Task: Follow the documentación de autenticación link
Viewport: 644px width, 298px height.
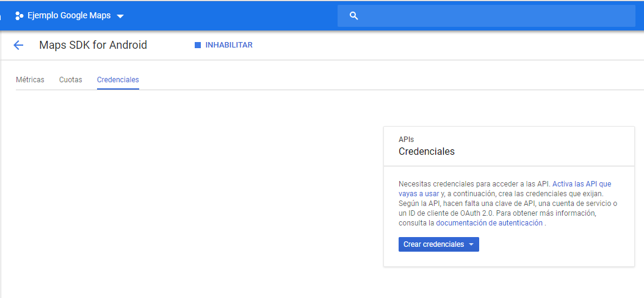Action: tap(489, 223)
